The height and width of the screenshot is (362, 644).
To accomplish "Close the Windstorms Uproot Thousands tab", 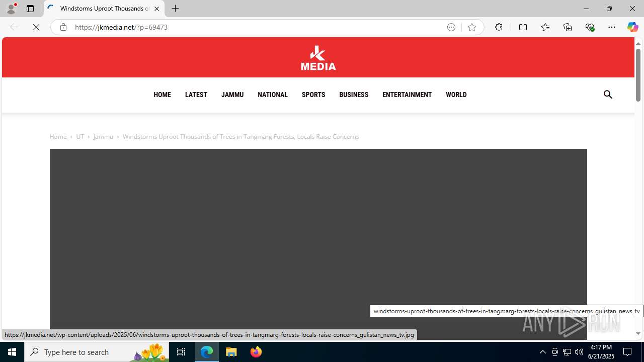I will click(156, 9).
